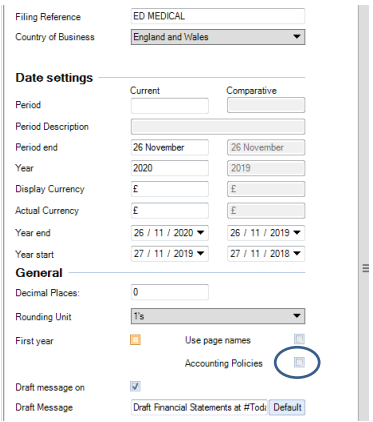Toggle the Use page names checkbox
373x422 pixels.
click(x=299, y=339)
